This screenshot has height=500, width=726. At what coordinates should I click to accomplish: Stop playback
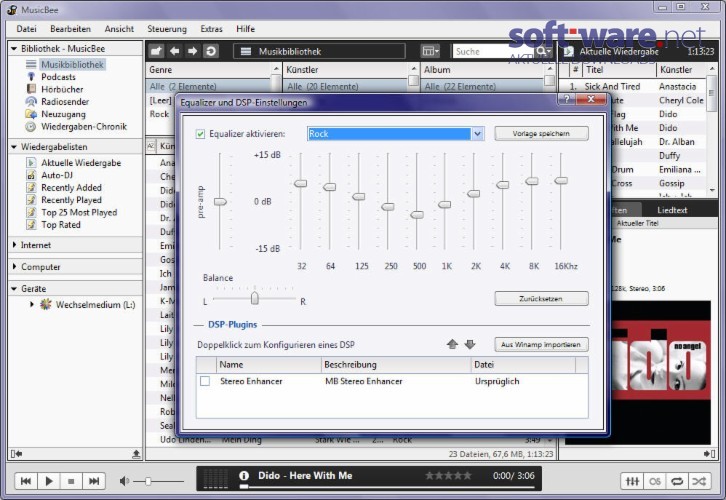(x=71, y=481)
